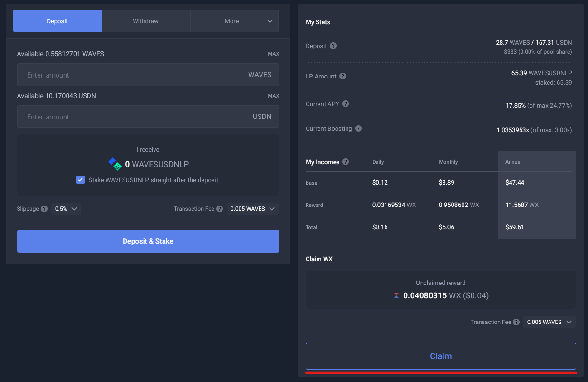
Task: Open help icon next to LP Amount
Action: 343,76
